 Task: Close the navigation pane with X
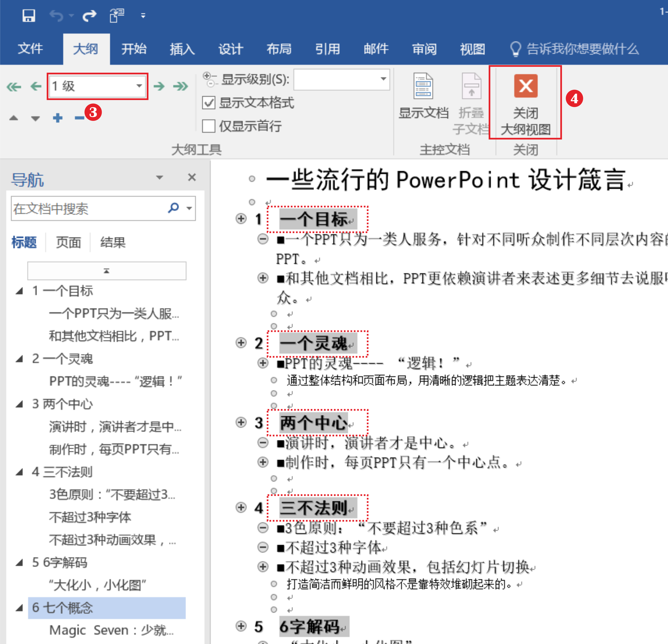point(192,177)
